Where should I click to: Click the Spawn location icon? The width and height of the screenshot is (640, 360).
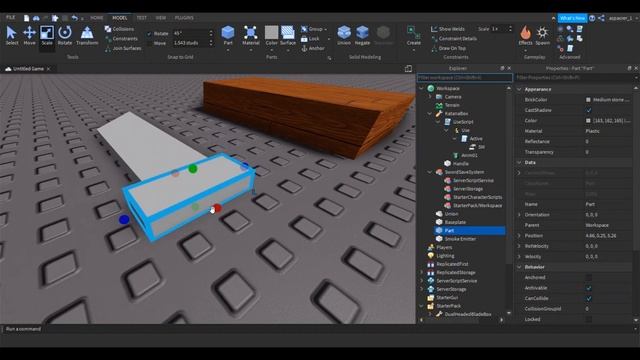pos(542,35)
